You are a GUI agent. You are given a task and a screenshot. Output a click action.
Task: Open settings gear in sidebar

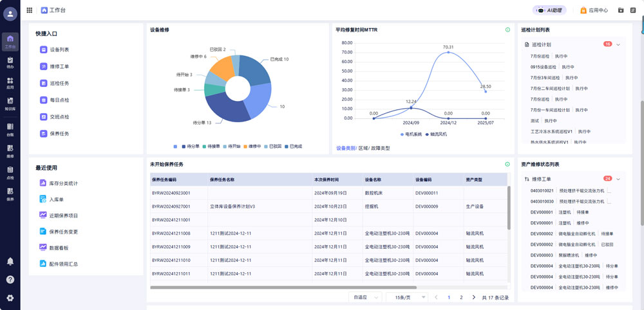pos(10,298)
